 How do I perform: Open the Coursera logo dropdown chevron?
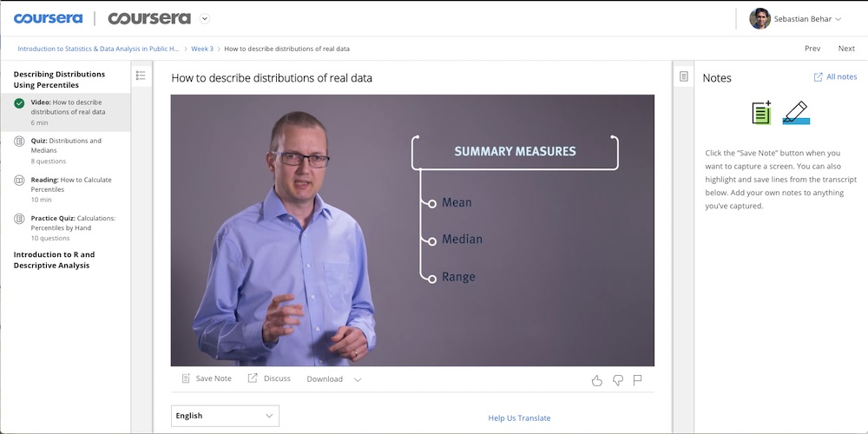205,19
